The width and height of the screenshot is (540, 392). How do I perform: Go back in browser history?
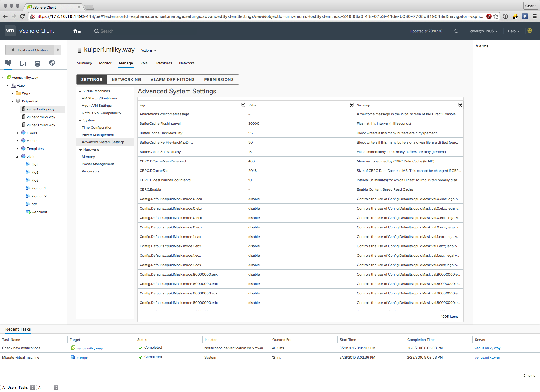tap(5, 16)
